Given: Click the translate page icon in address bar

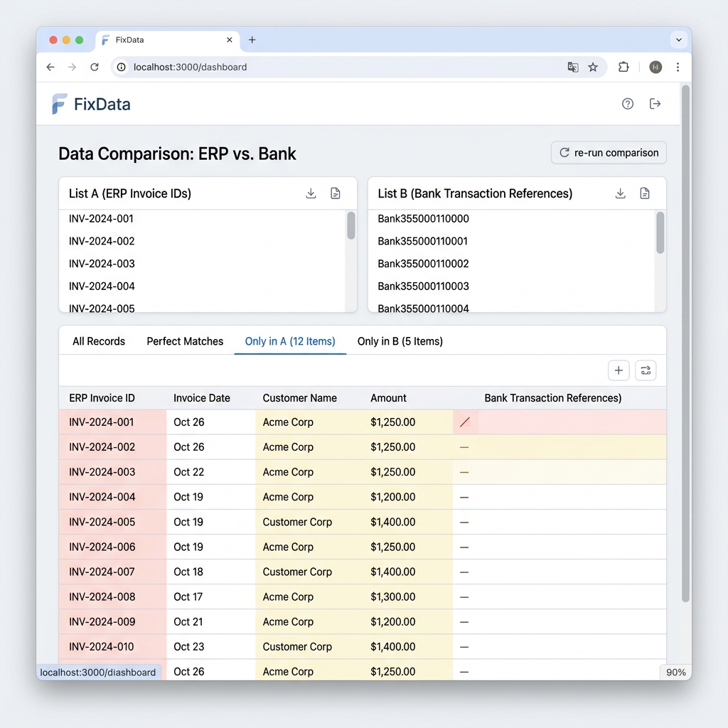Looking at the screenshot, I should point(573,67).
